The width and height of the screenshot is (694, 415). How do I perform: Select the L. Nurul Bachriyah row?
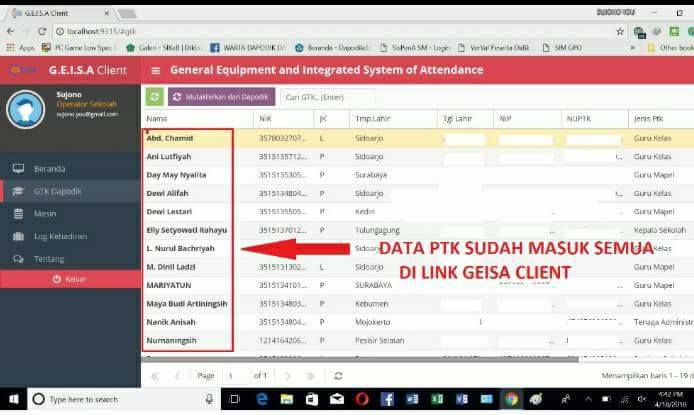tap(417, 249)
